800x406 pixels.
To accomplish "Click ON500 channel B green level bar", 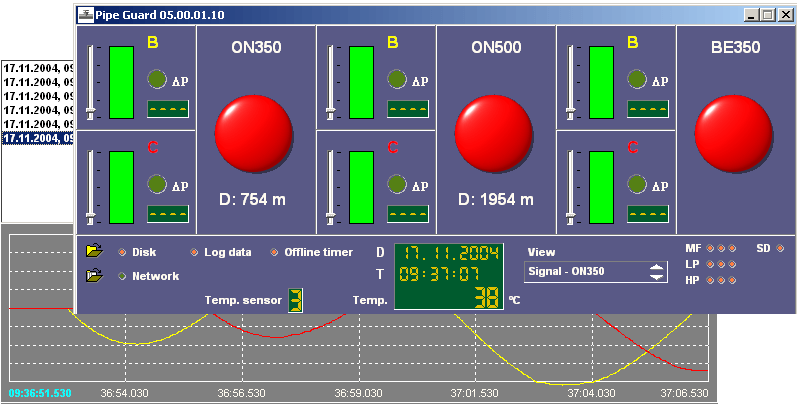I will (x=361, y=83).
